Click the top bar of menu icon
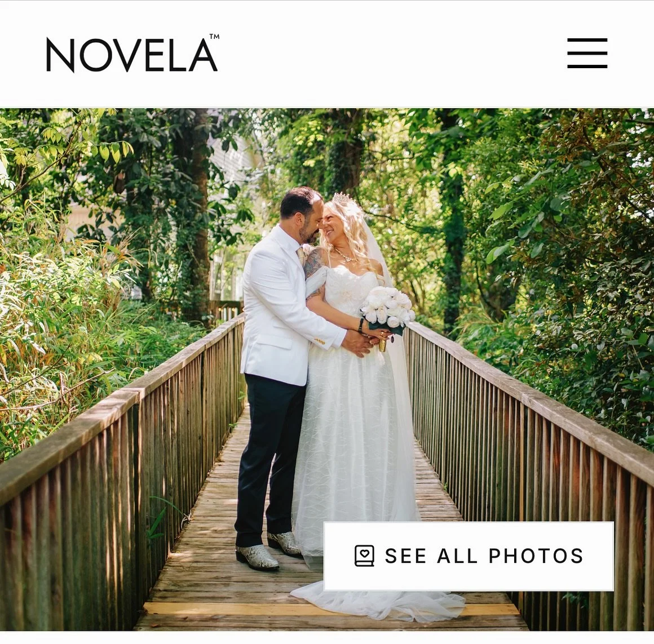The height and width of the screenshot is (644, 654). [587, 39]
